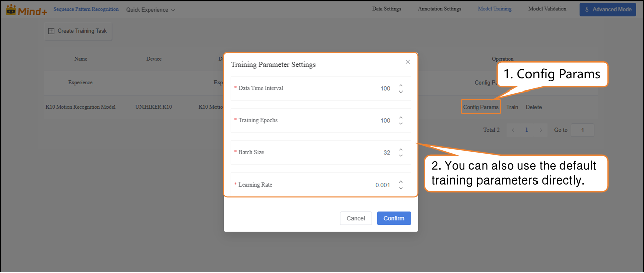Open the Model Validation tab
This screenshot has width=644, height=273.
547,9
